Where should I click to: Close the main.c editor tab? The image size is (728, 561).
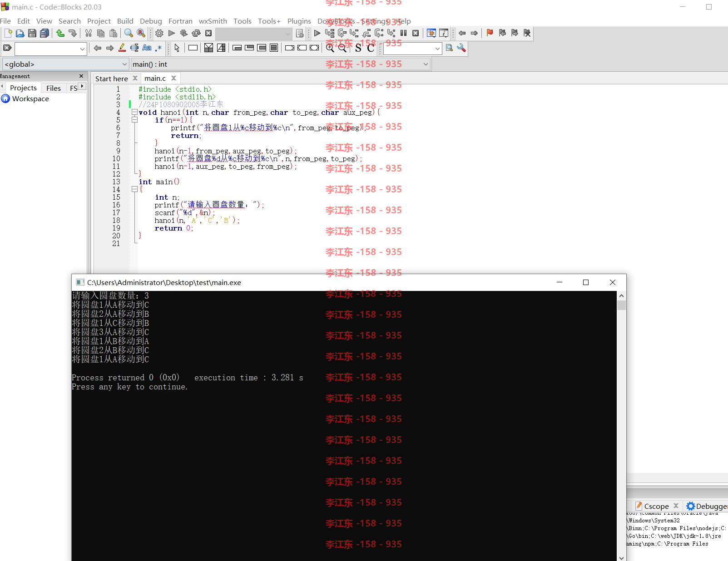[173, 78]
